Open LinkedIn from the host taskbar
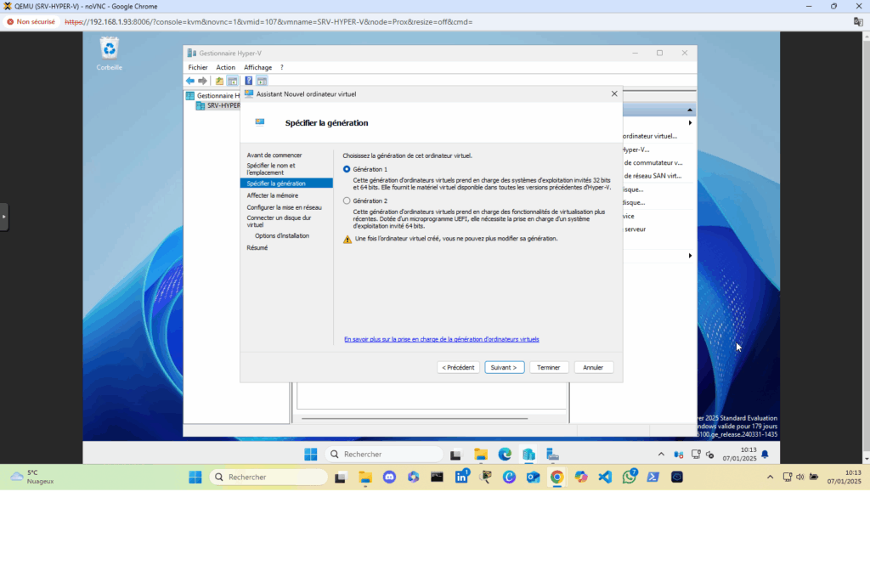Image resolution: width=870 pixels, height=588 pixels. click(x=461, y=477)
